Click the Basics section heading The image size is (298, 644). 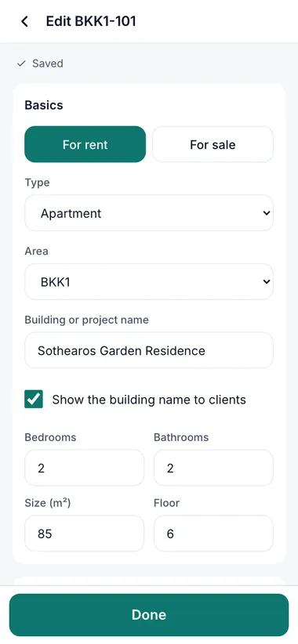pos(44,105)
